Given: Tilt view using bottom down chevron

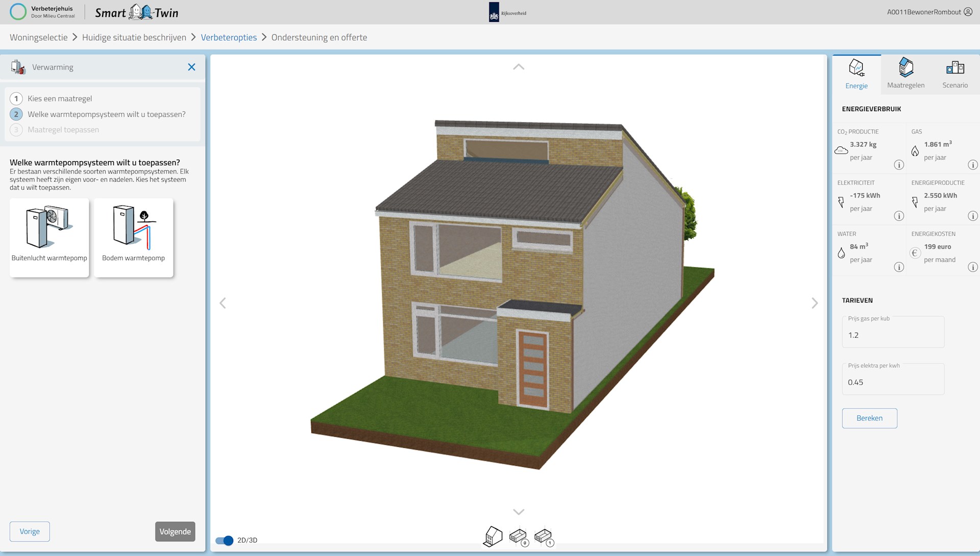Looking at the screenshot, I should 519,512.
